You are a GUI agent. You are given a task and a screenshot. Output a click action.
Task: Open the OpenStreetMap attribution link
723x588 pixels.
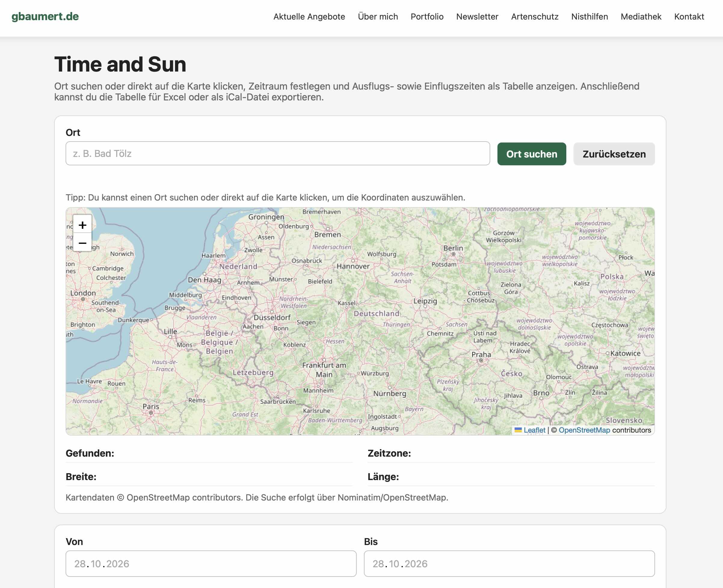(x=584, y=430)
